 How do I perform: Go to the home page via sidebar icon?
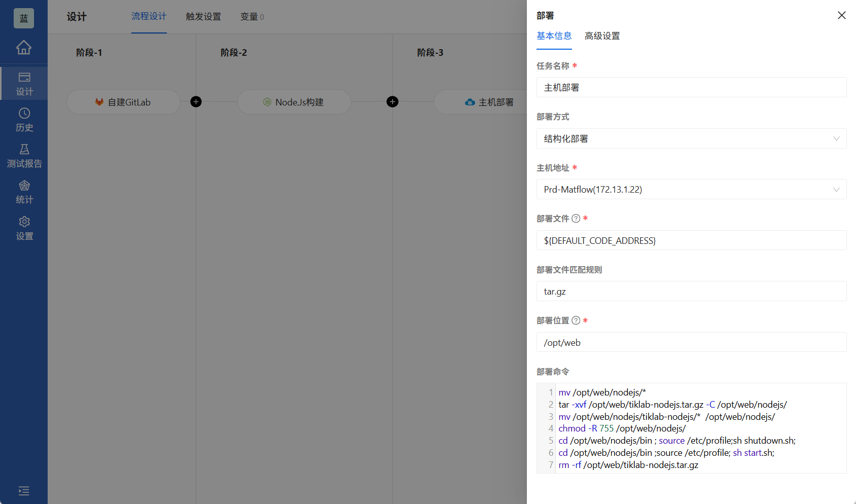click(x=24, y=47)
